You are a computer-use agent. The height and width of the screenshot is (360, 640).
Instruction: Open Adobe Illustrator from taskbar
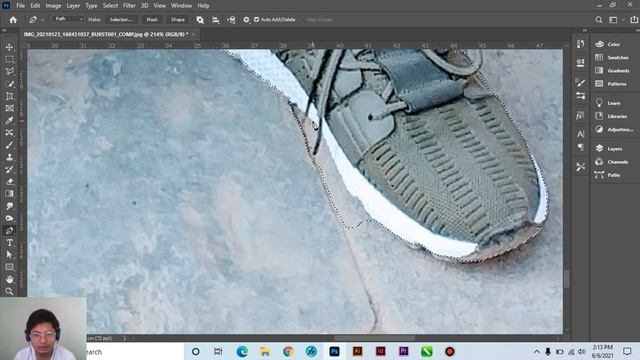357,351
